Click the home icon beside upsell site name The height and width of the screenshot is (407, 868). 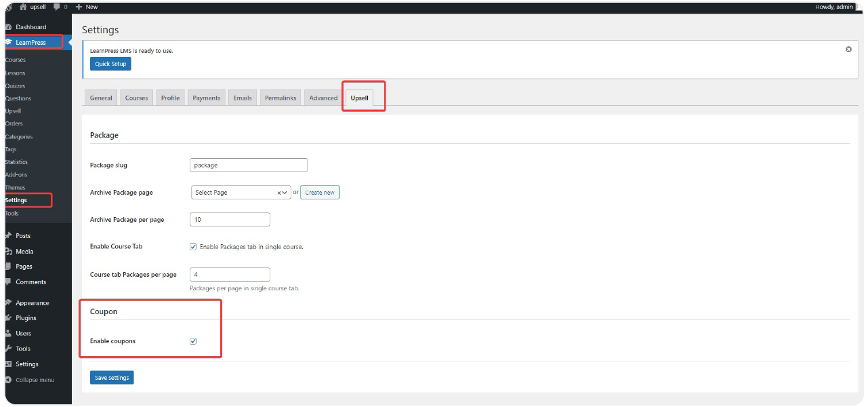(23, 7)
